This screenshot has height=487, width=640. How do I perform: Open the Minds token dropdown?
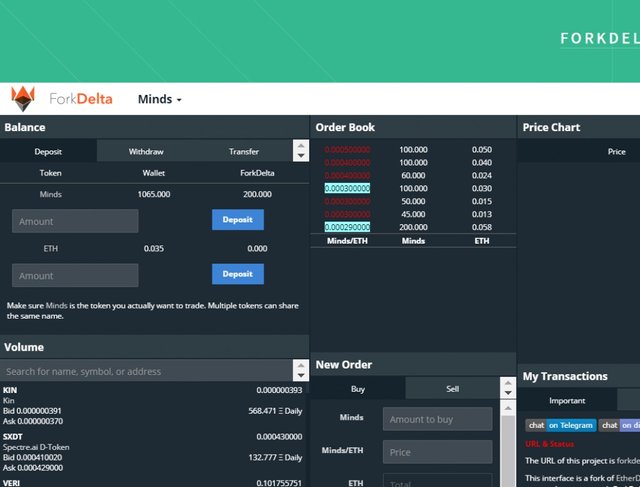[160, 99]
